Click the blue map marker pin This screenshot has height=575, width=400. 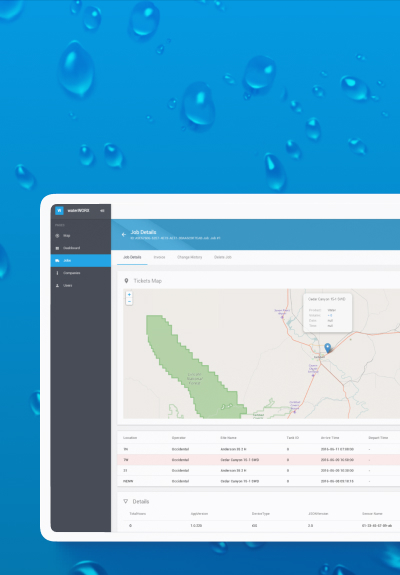click(x=328, y=348)
